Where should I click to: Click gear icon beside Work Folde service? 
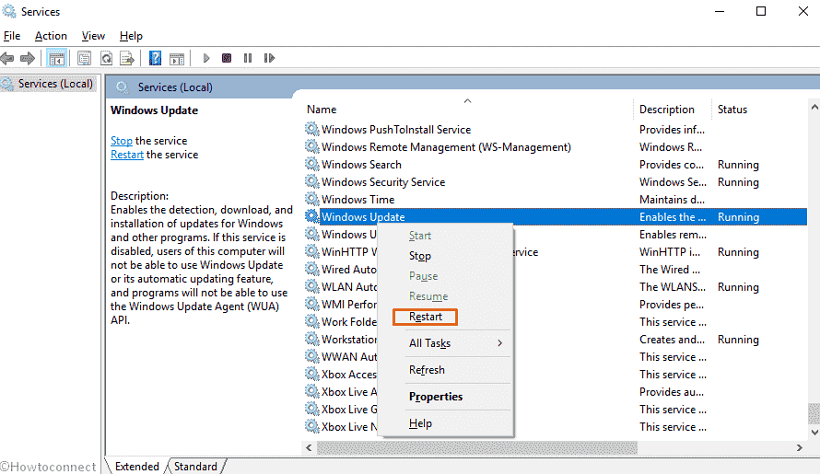(312, 321)
